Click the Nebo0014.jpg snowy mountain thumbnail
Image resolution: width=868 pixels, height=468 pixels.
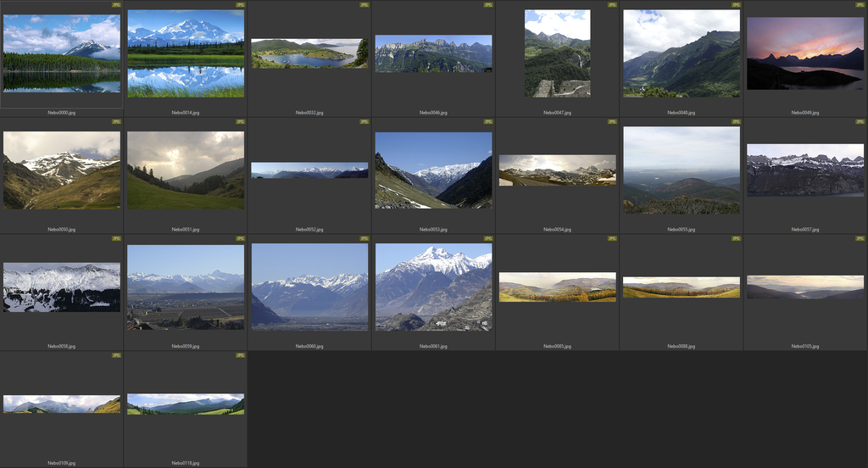click(186, 53)
